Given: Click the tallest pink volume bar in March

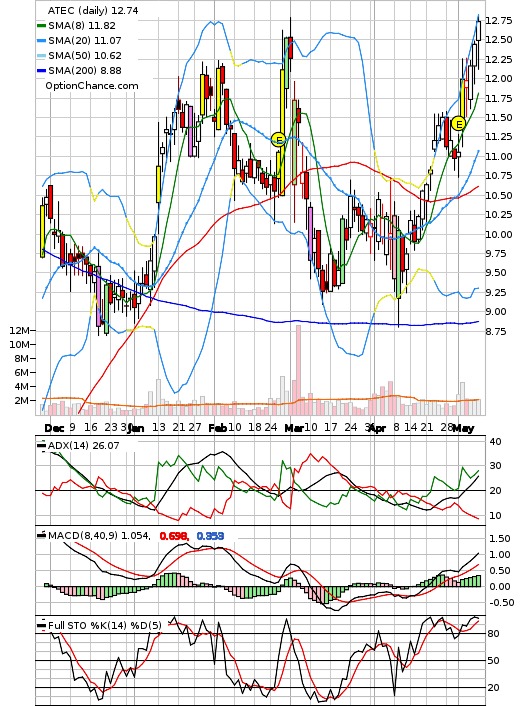Looking at the screenshot, I should click(x=298, y=370).
